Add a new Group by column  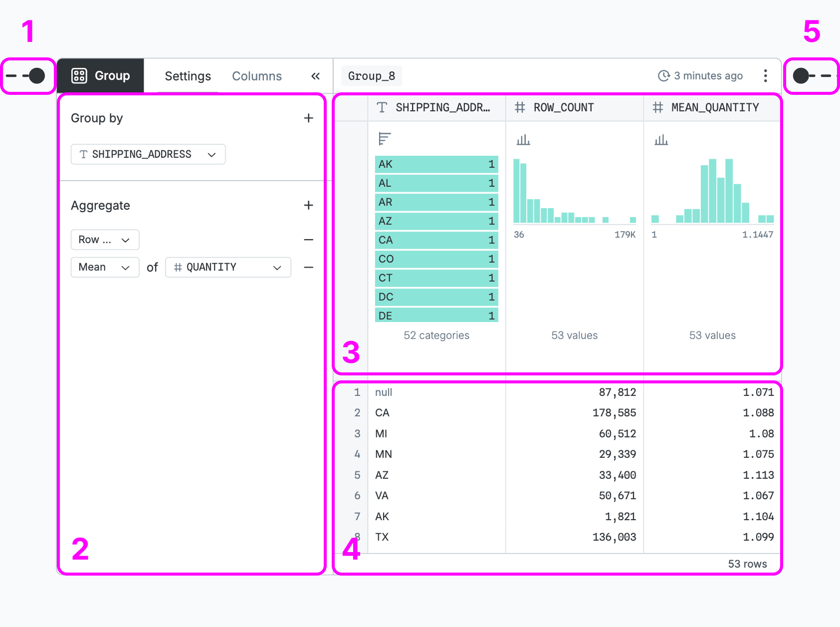[x=308, y=118]
